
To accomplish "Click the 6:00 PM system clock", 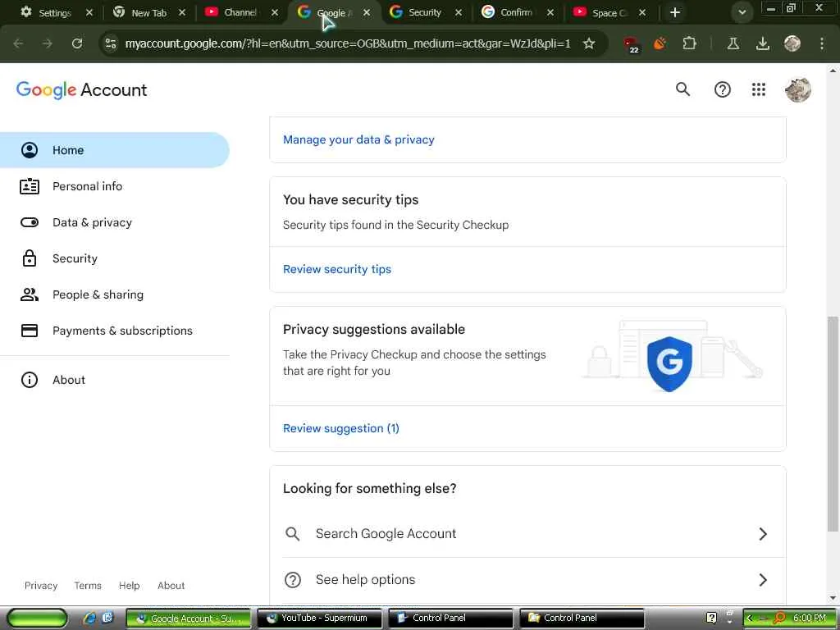I will coord(809,619).
